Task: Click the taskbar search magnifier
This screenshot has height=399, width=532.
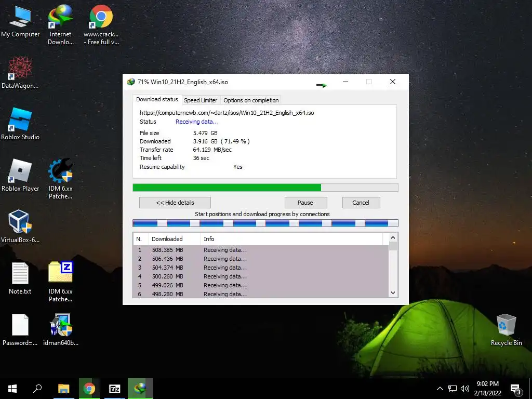Action: [x=37, y=389]
